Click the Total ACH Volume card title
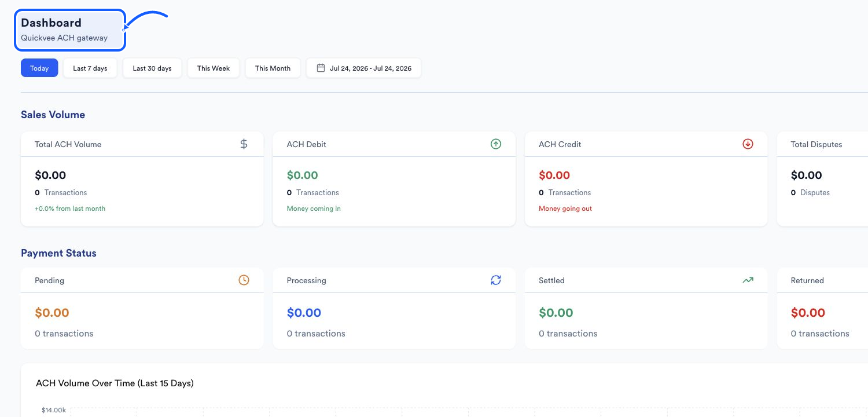Screen dimensions: 868x417 tap(68, 144)
